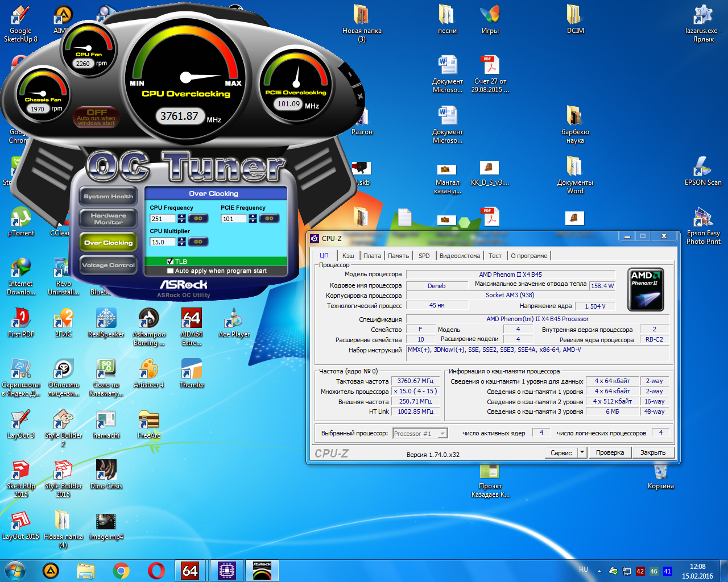Apply PCIE Frequency with its GO button
The height and width of the screenshot is (582, 728).
click(269, 218)
